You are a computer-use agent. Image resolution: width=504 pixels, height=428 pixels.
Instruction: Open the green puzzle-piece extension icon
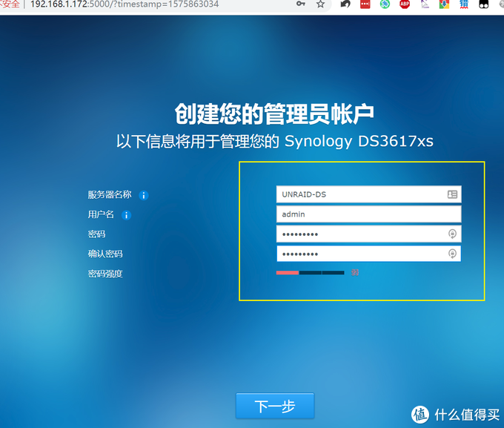point(385,4)
